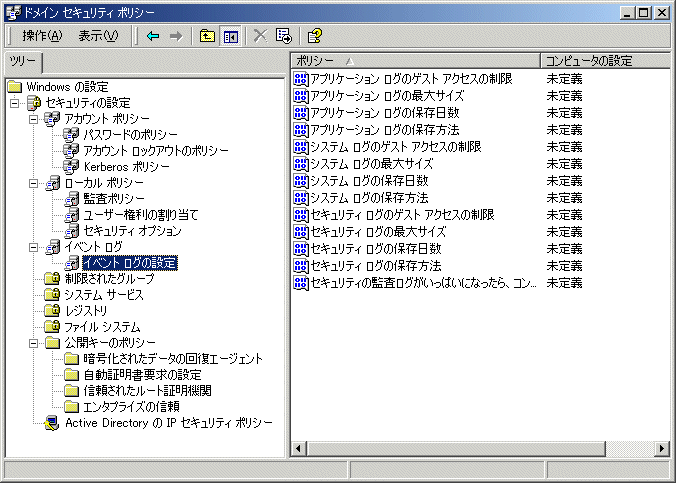Minimize the ドメイン セキュリティ ポリシー window

(x=628, y=13)
